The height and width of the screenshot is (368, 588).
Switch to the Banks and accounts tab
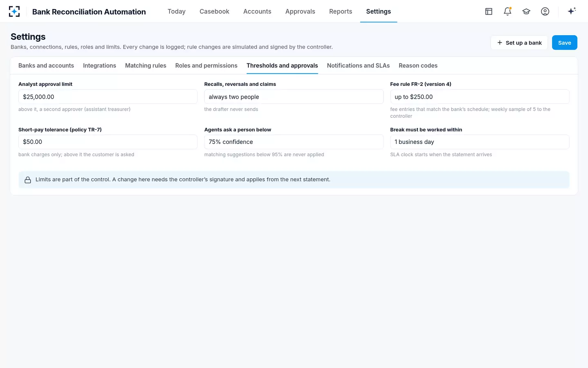[x=46, y=65]
